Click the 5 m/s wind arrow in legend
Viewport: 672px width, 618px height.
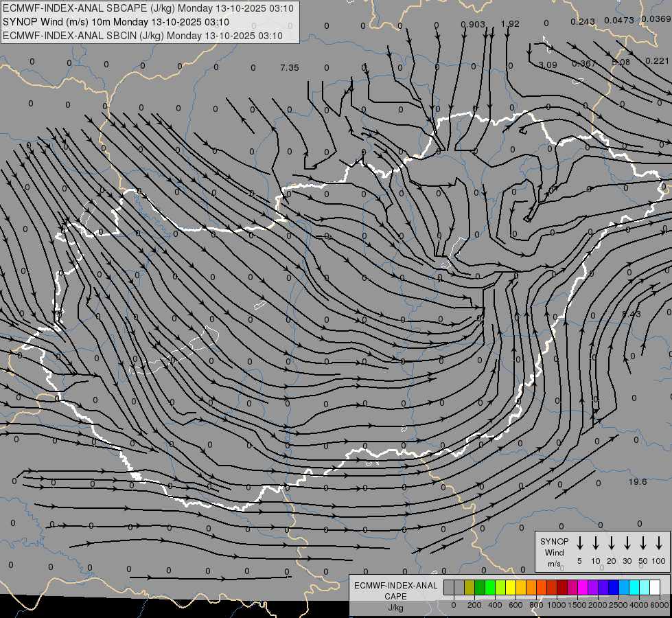[579, 543]
